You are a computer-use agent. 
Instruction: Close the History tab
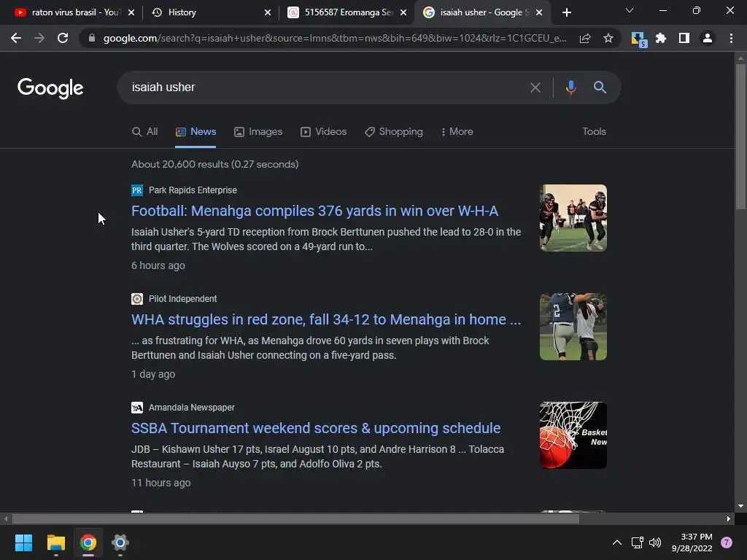pyautogui.click(x=268, y=12)
